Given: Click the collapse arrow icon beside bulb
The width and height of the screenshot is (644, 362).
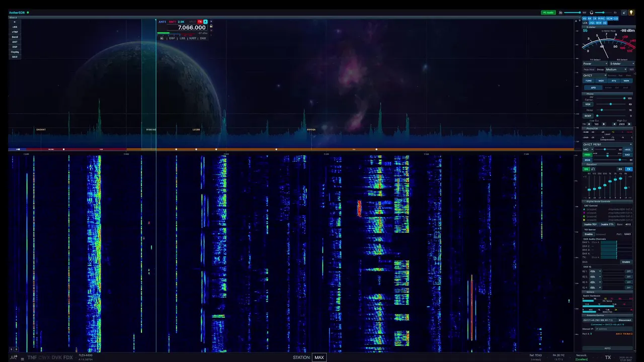Looking at the screenshot, I should [624, 13].
